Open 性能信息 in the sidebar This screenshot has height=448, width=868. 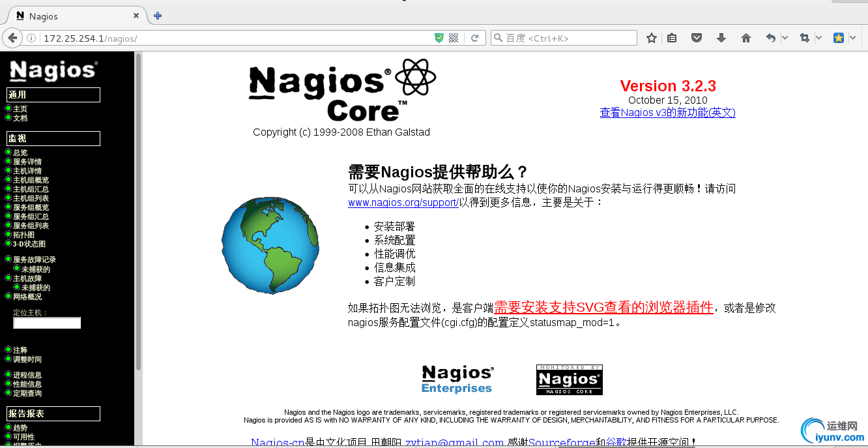click(x=27, y=384)
